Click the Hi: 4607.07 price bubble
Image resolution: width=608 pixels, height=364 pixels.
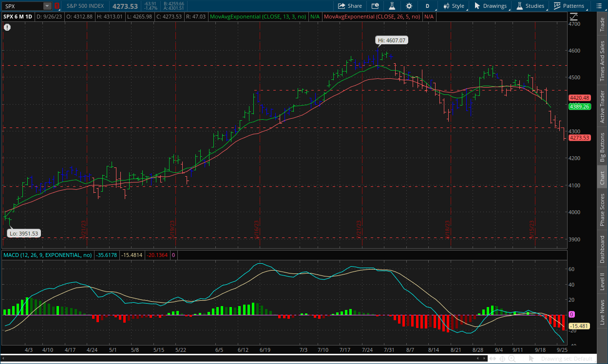[392, 40]
